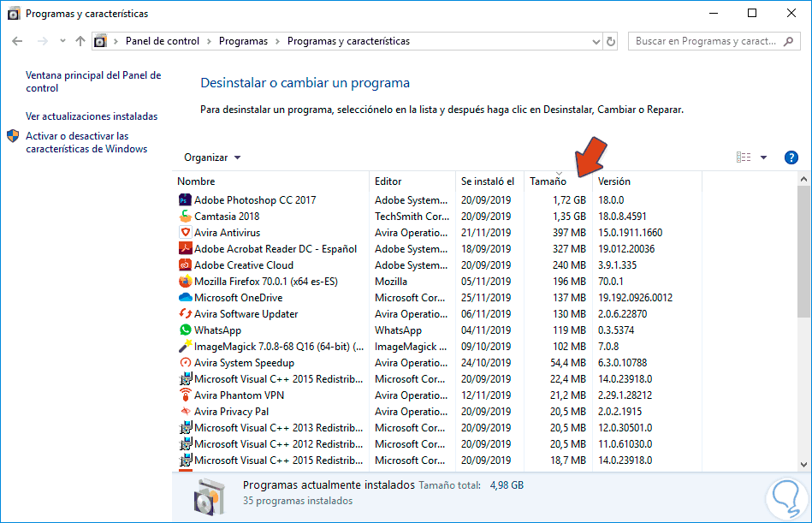The image size is (812, 523).
Task: Click the 21/11/2019 install date
Action: click(486, 233)
